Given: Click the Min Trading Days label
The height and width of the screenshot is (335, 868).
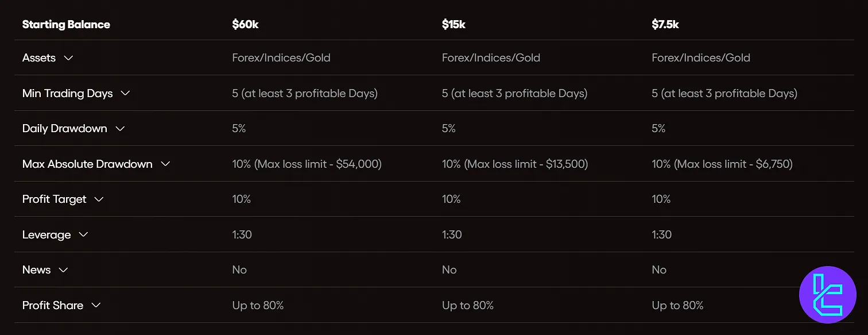Looking at the screenshot, I should pos(67,93).
